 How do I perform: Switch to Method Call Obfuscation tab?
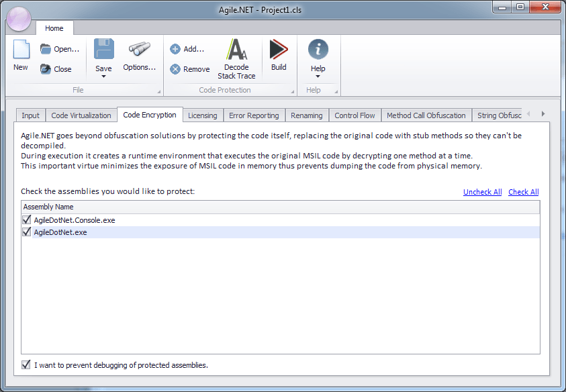click(426, 115)
